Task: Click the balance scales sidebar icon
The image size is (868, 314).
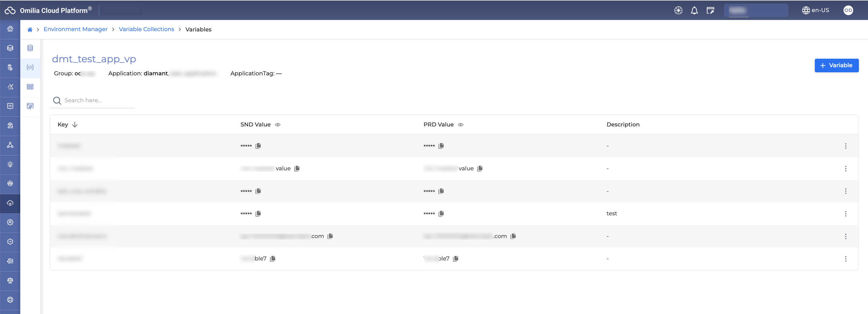Action: coord(10,280)
